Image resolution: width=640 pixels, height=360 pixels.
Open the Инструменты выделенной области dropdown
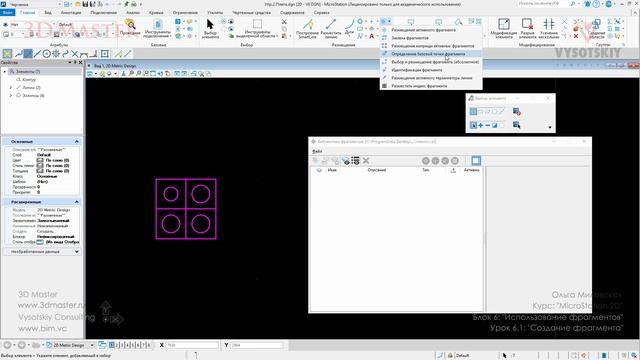pos(257,29)
